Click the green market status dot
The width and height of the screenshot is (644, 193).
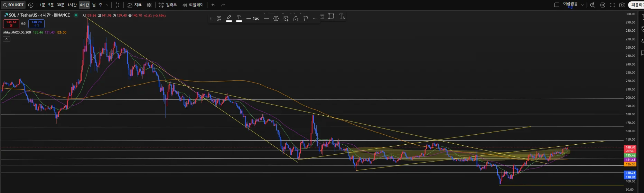(76, 15)
